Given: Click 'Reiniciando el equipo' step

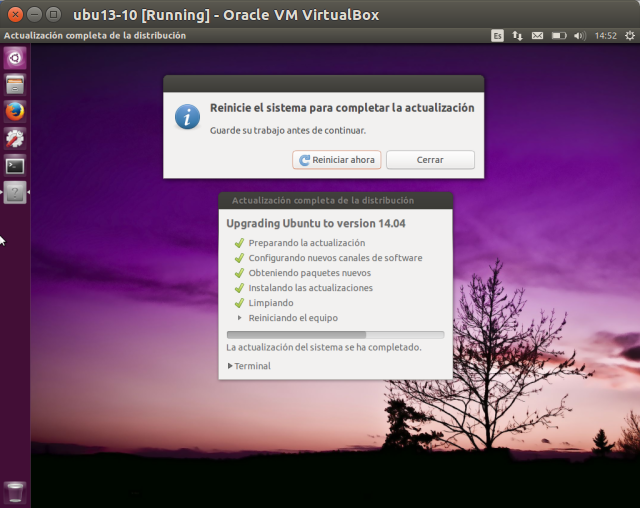Looking at the screenshot, I should tap(293, 318).
